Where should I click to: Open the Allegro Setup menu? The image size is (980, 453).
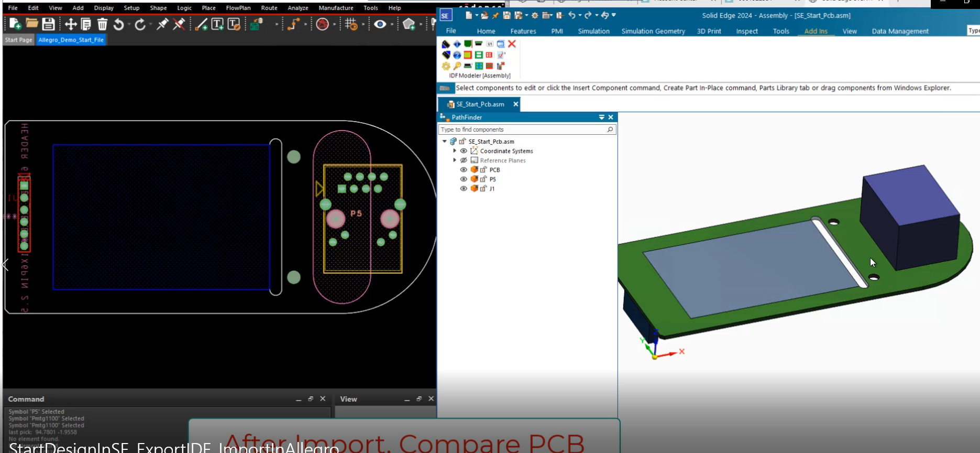tap(131, 8)
